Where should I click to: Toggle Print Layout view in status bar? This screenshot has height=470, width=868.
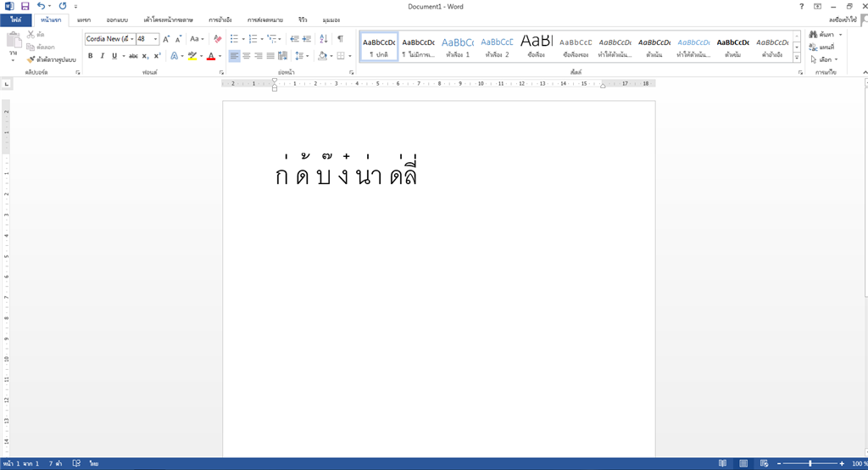[743, 463]
